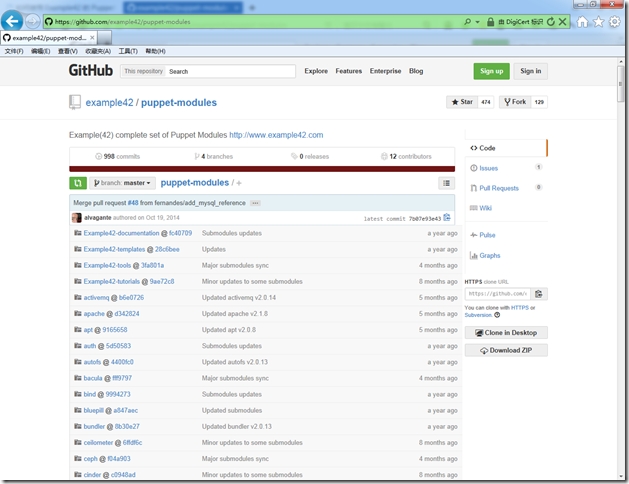Open the file list view options icon

[x=446, y=183]
